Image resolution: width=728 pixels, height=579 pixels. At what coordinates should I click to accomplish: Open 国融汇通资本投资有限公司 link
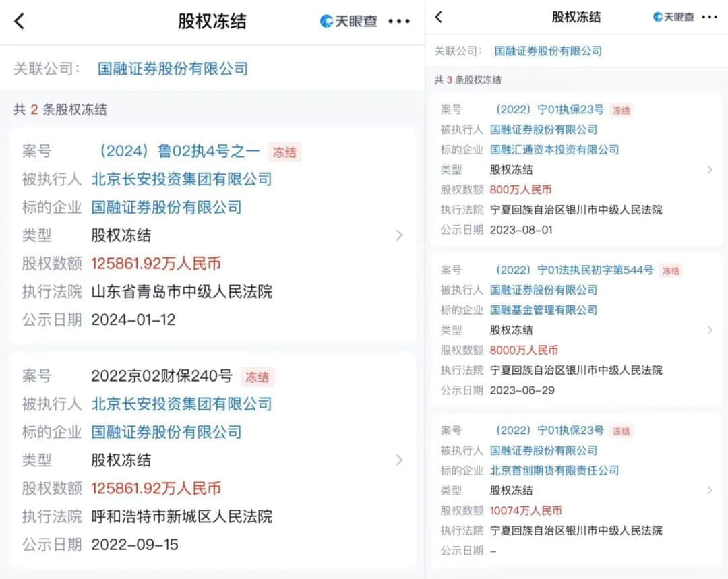(x=554, y=150)
